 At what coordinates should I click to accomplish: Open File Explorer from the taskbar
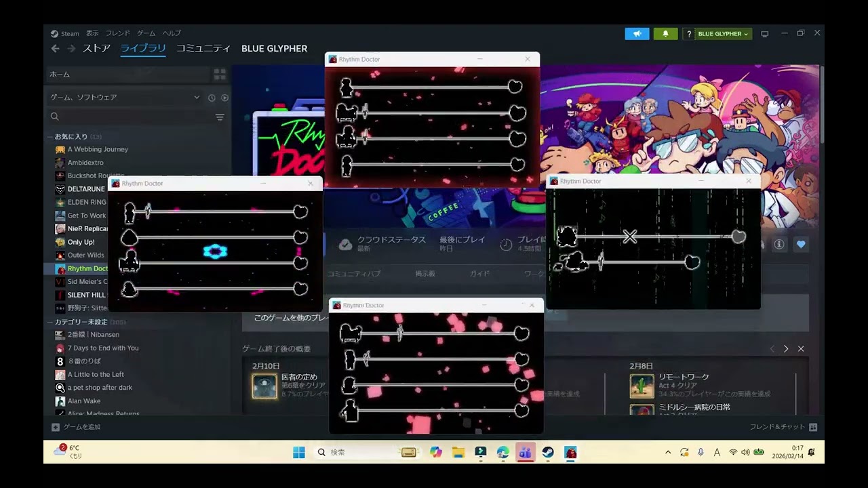458,452
